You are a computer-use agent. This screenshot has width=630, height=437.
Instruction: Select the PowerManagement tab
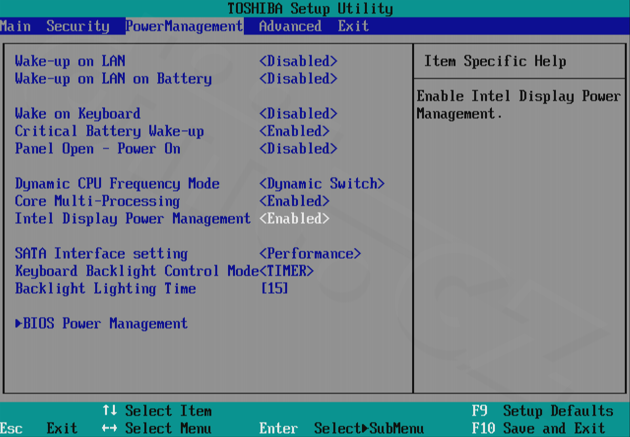click(x=184, y=27)
